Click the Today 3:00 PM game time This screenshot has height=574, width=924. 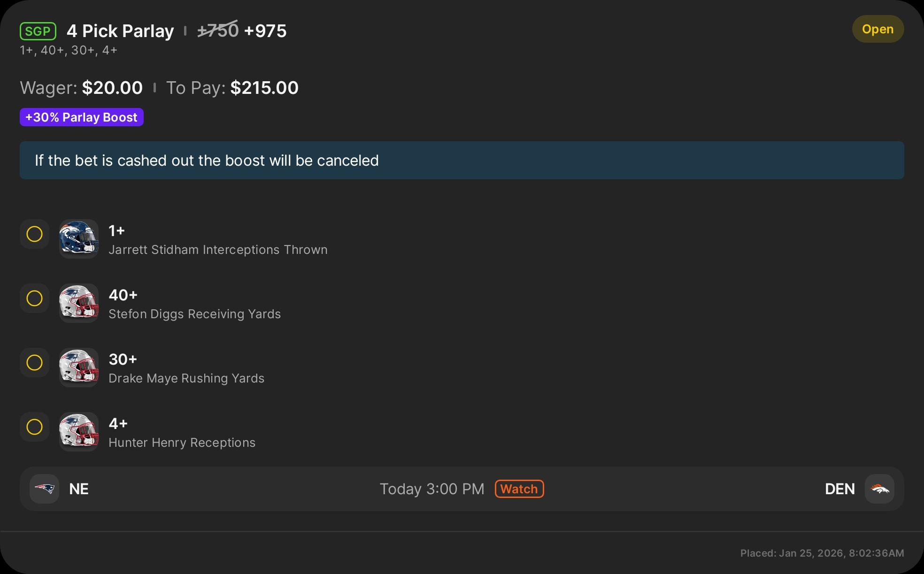coord(431,489)
